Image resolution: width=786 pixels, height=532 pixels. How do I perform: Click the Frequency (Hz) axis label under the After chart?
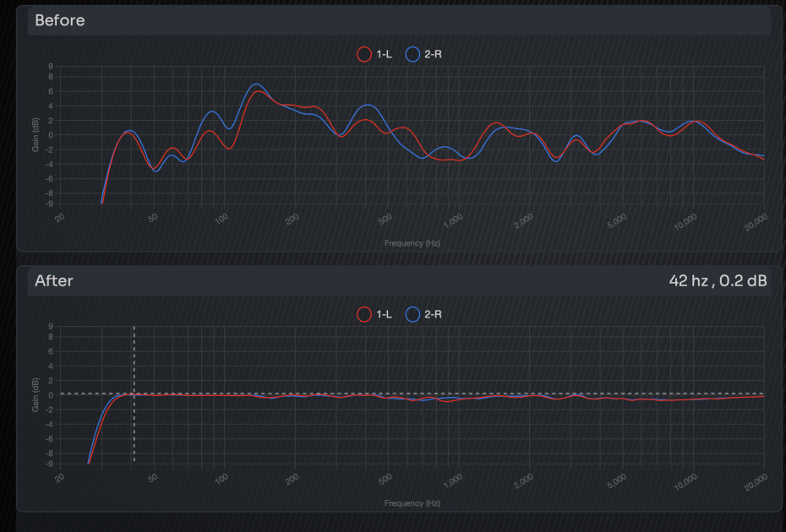pyautogui.click(x=412, y=503)
